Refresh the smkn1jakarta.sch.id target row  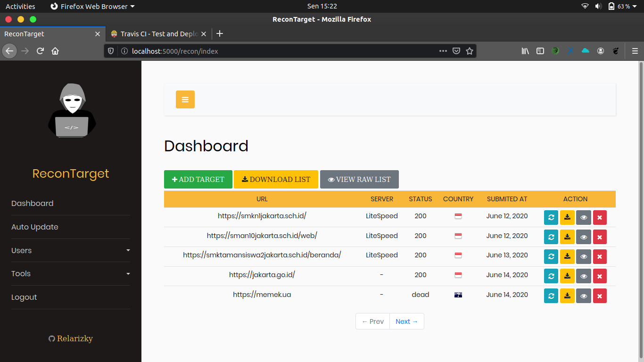coord(551,217)
